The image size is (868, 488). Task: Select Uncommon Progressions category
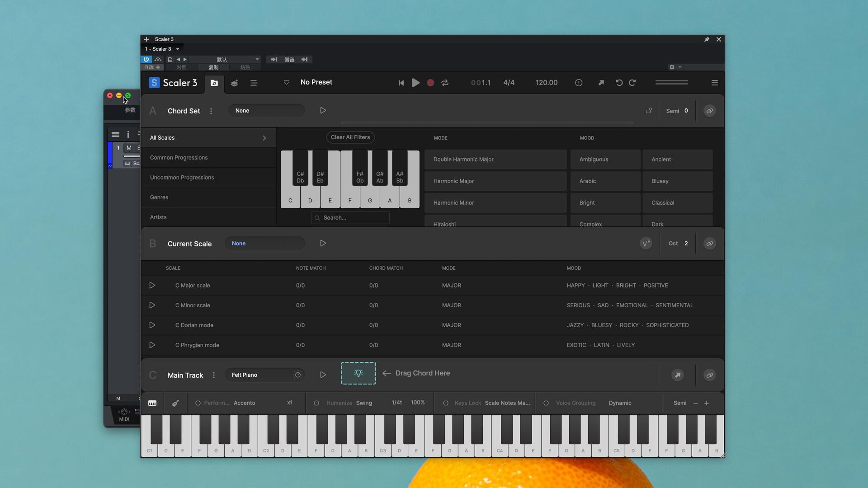pos(209,178)
